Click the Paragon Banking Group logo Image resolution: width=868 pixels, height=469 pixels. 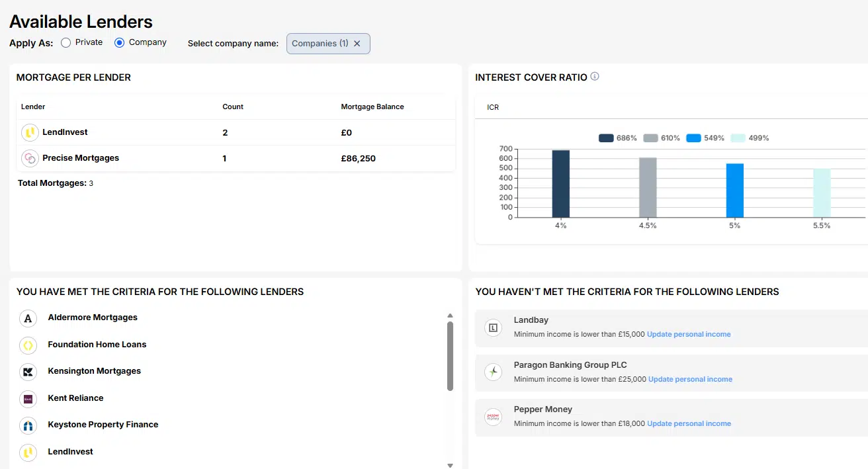[493, 372]
